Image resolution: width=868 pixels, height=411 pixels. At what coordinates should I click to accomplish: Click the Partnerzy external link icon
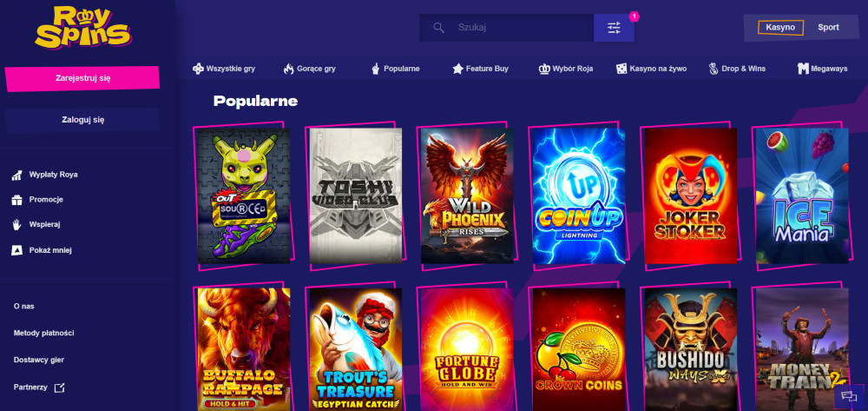[x=59, y=387]
